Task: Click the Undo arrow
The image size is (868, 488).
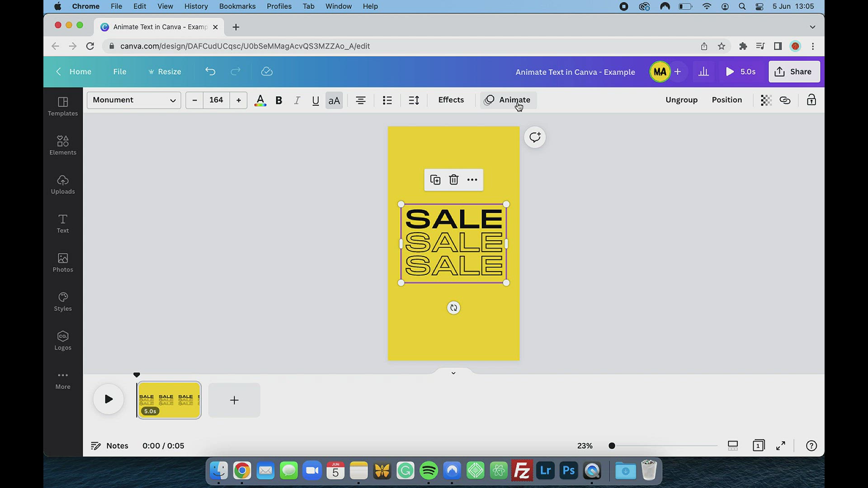Action: pos(210,71)
